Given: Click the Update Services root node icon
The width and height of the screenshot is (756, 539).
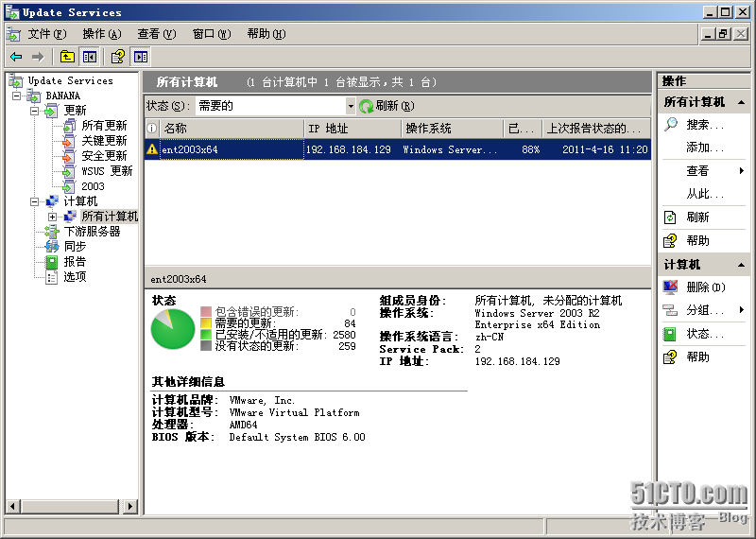Looking at the screenshot, I should pyautogui.click(x=15, y=80).
